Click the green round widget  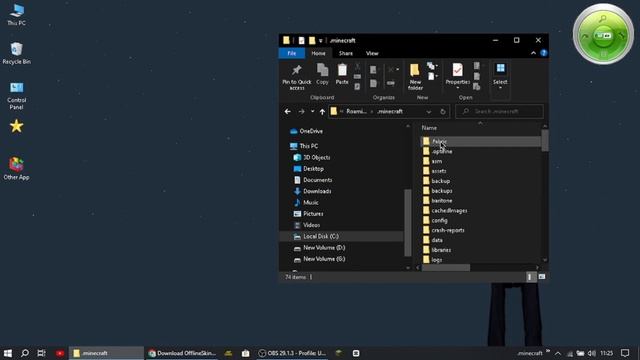pos(603,34)
